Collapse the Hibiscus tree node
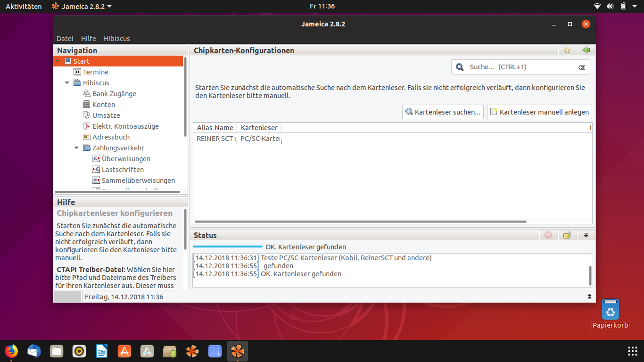The width and height of the screenshot is (644, 362). click(67, 83)
